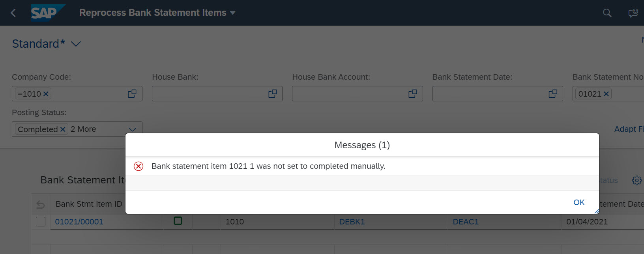This screenshot has width=644, height=254.
Task: Open value help for House Bank
Action: [273, 94]
